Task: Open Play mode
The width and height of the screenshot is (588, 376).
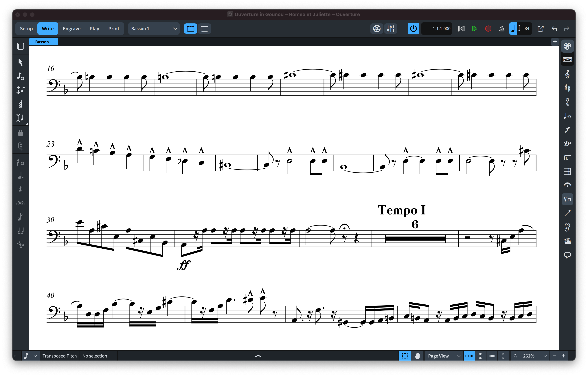Action: [x=94, y=29]
